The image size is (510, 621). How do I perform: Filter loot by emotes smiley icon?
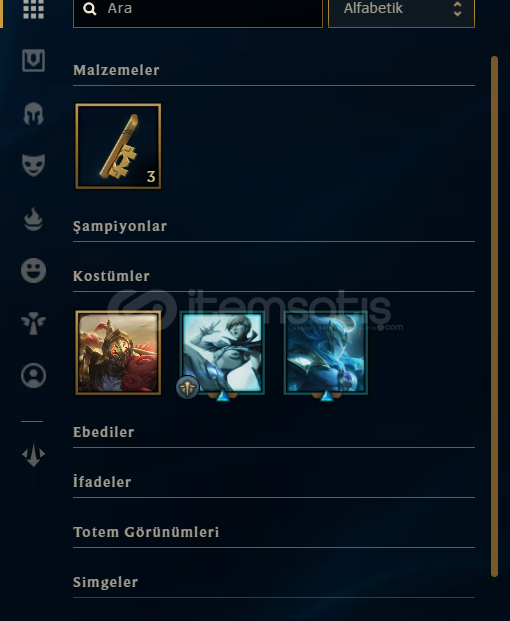pyautogui.click(x=33, y=270)
